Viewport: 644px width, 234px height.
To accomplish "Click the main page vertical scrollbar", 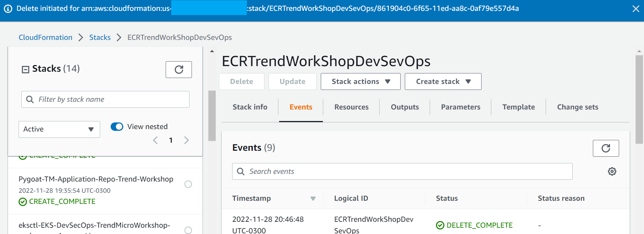I will (x=639, y=100).
